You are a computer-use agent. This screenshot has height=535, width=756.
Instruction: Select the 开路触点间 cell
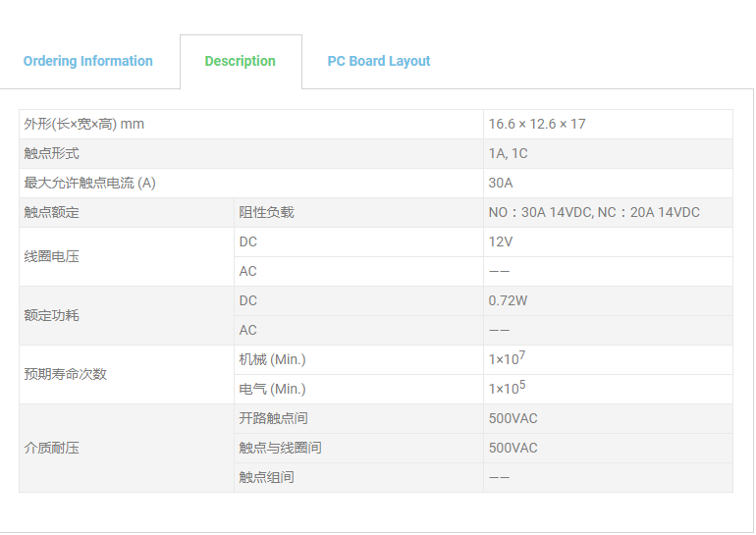tap(273, 418)
